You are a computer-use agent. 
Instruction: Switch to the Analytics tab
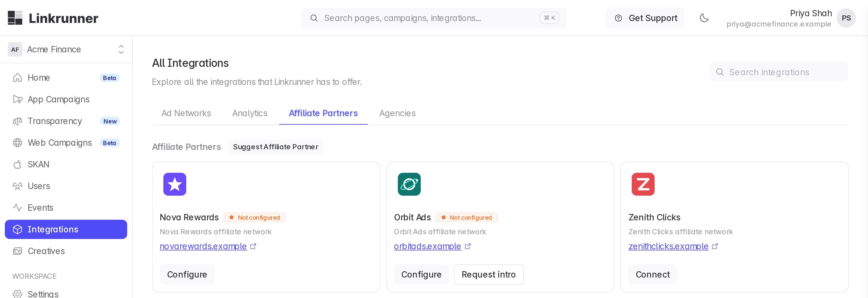point(250,113)
